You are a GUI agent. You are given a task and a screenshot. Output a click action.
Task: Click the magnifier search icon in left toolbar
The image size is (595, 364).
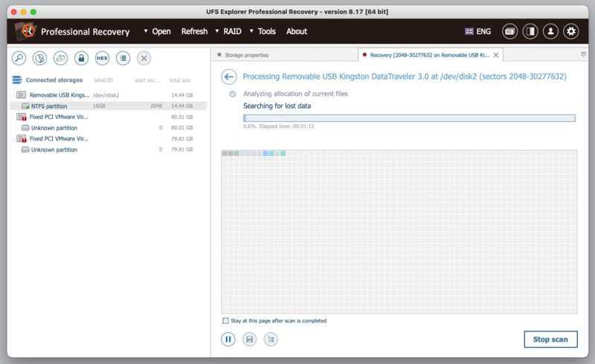[19, 58]
